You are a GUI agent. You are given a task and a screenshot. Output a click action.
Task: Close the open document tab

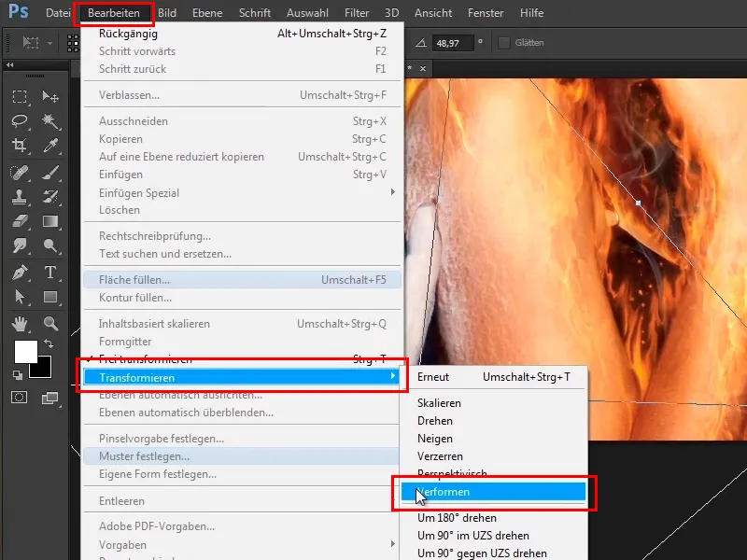(x=423, y=68)
